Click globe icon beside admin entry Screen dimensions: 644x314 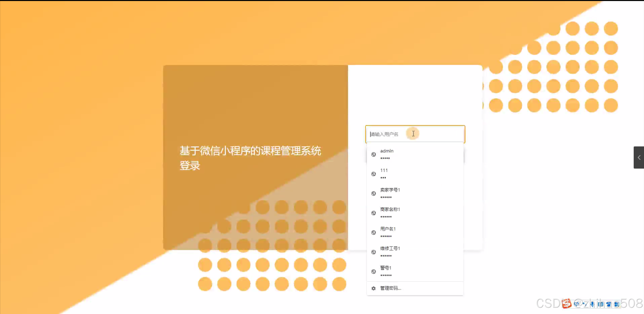373,154
